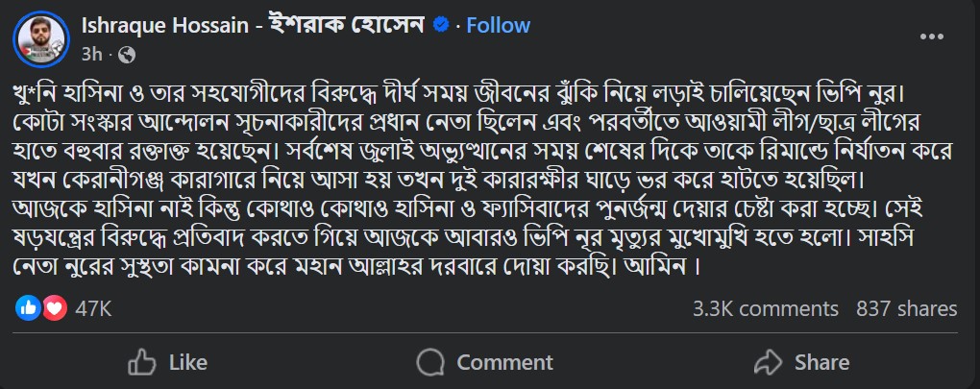Click the red heart reaction icon

53,308
